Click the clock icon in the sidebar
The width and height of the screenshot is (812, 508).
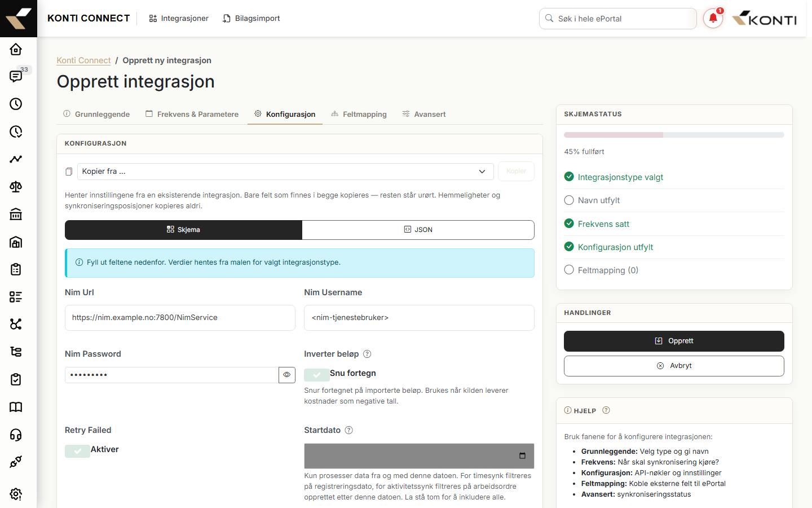click(x=16, y=104)
